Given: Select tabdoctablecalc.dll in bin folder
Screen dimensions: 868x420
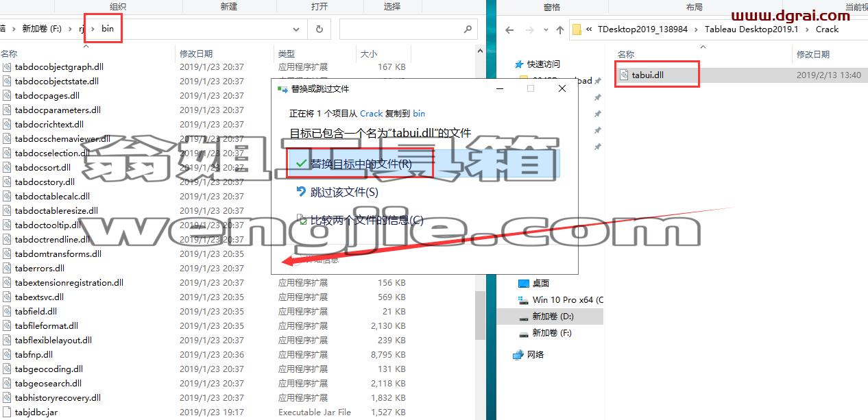Looking at the screenshot, I should click(52, 197).
